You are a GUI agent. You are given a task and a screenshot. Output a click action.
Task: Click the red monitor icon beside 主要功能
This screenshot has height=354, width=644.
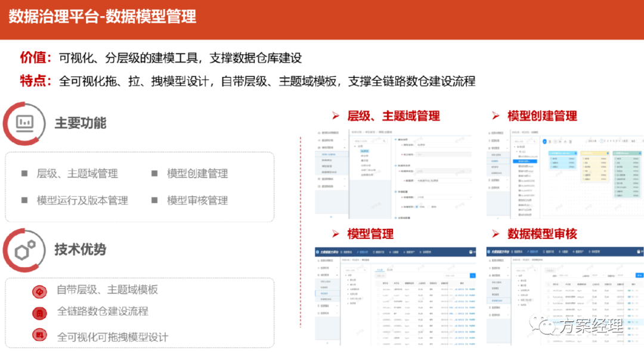point(24,123)
